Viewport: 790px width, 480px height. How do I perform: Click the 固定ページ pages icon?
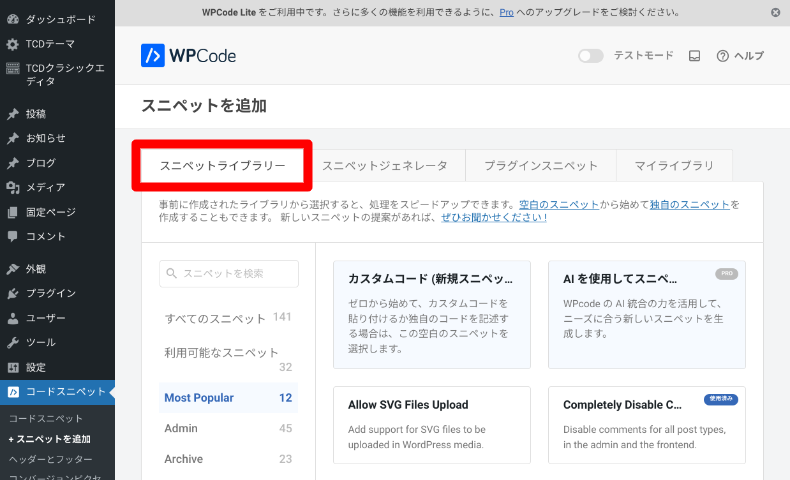tap(13, 213)
